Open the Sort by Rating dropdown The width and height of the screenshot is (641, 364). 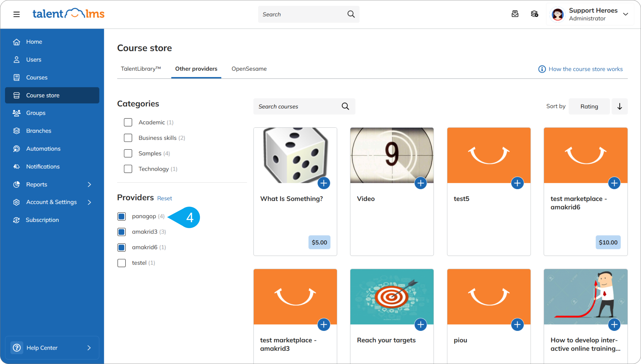pyautogui.click(x=589, y=106)
